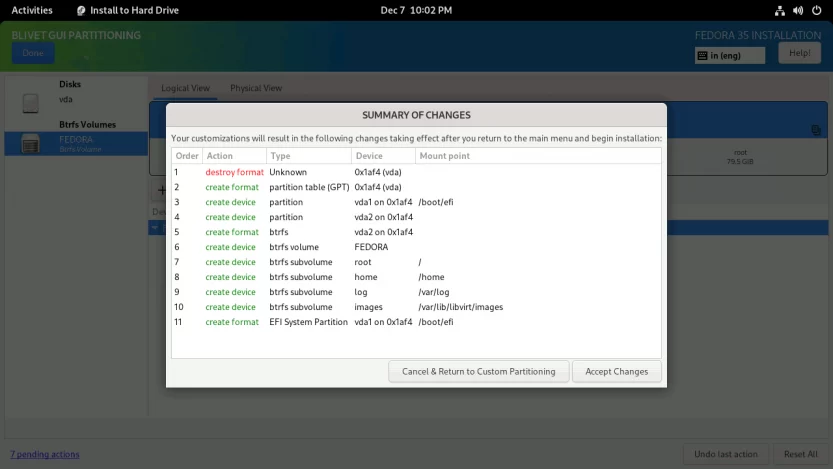Click the small icon right of volume bar

tap(816, 130)
